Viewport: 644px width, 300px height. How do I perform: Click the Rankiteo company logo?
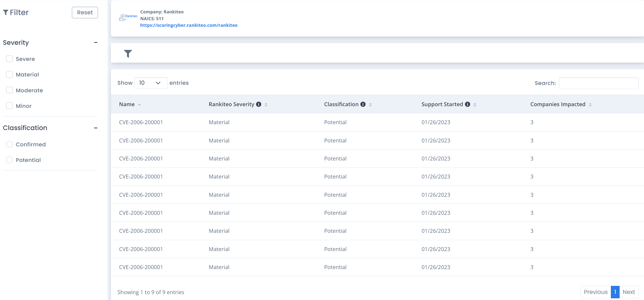click(128, 18)
